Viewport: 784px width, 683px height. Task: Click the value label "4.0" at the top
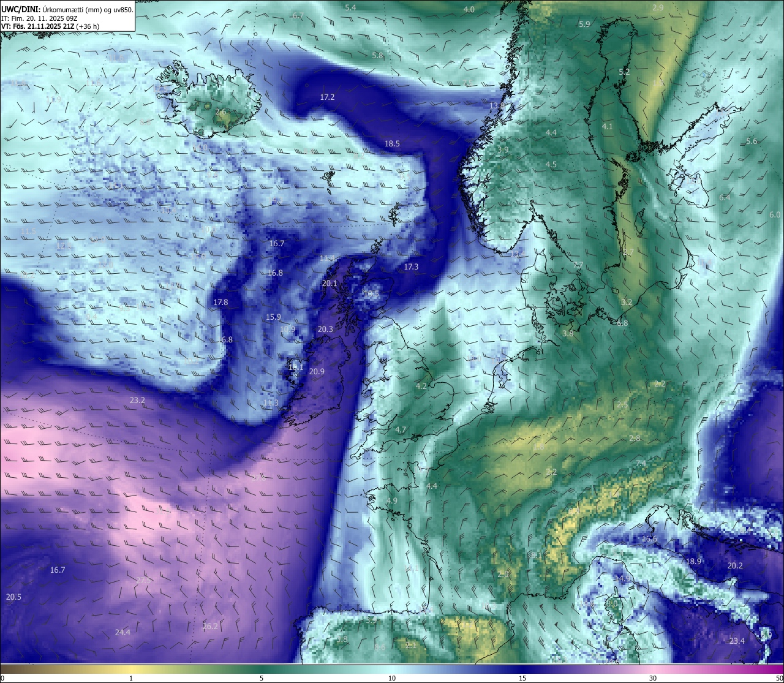tap(469, 10)
